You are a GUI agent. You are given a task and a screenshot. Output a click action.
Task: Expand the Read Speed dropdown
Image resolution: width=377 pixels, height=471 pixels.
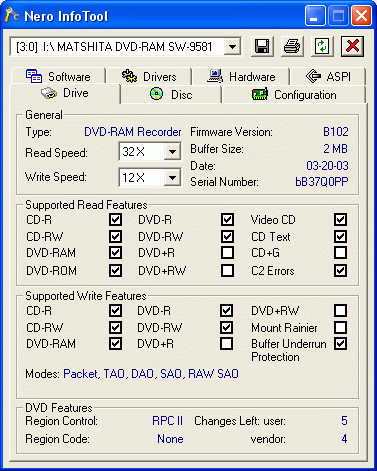coord(172,152)
